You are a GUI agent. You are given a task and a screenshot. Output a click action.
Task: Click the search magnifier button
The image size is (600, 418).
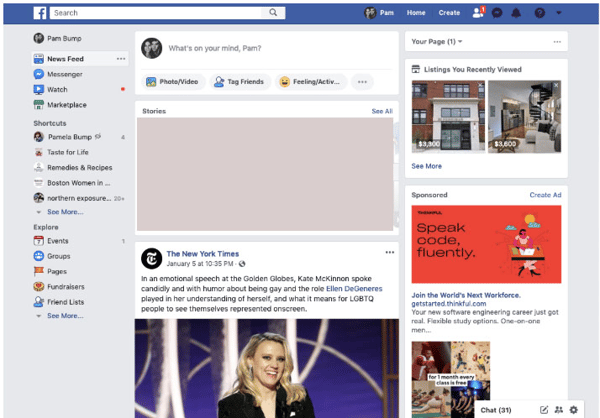(x=274, y=13)
